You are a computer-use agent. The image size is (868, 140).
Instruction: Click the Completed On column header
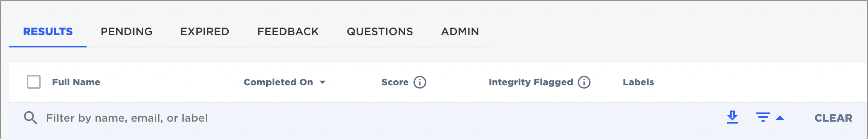coord(278,82)
